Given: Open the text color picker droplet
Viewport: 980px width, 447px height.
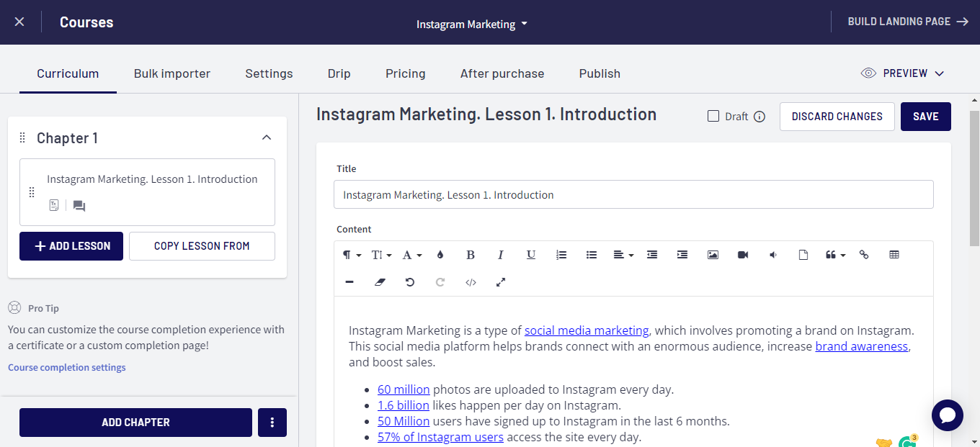Looking at the screenshot, I should point(440,255).
